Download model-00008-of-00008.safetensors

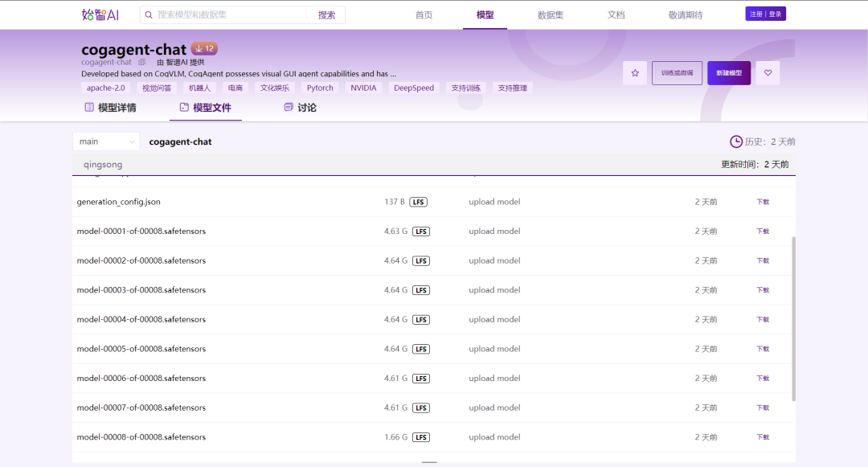pos(763,437)
